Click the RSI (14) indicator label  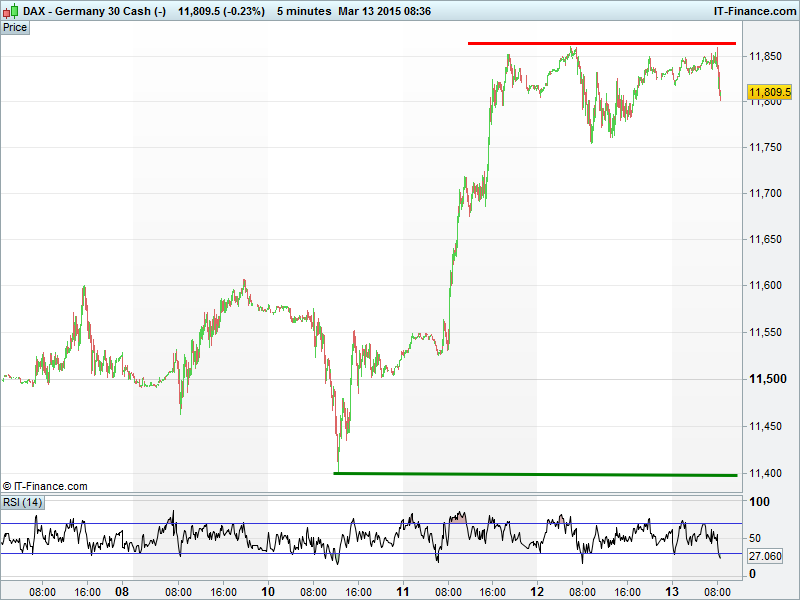21,502
